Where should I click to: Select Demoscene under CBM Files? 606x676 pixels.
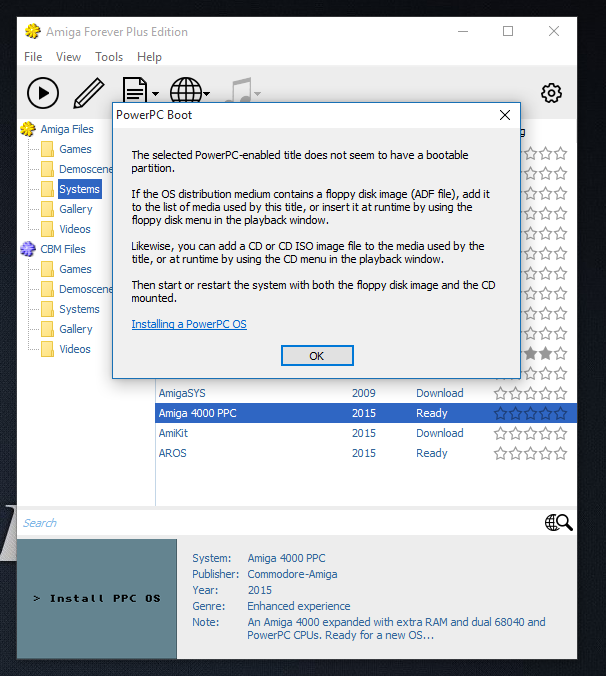pos(85,289)
